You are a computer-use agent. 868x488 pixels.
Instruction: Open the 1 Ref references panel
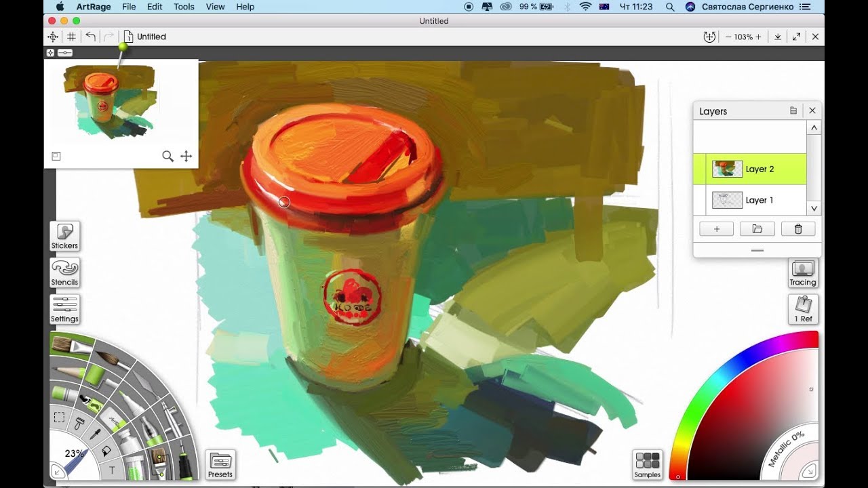tap(803, 310)
